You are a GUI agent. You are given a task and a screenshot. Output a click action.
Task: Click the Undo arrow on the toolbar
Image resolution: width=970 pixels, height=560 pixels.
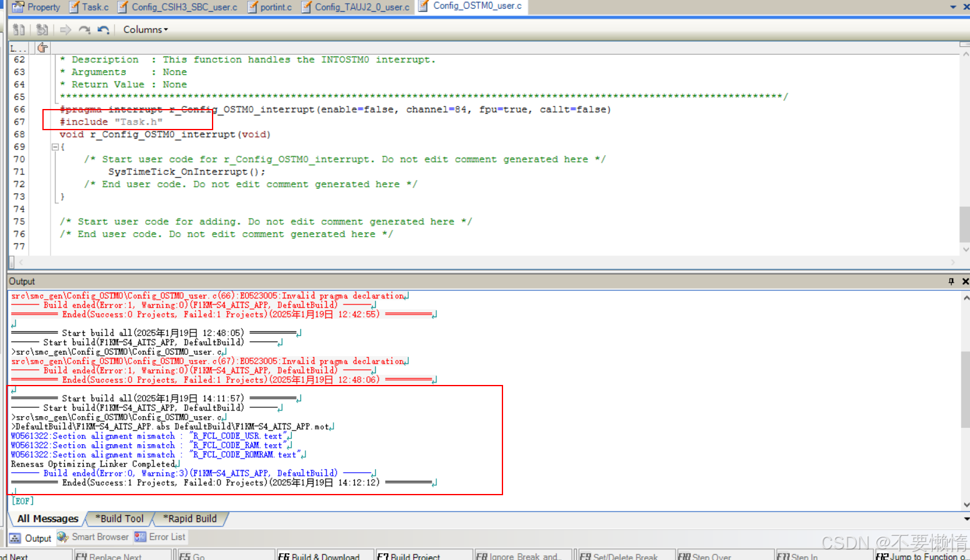coord(103,30)
